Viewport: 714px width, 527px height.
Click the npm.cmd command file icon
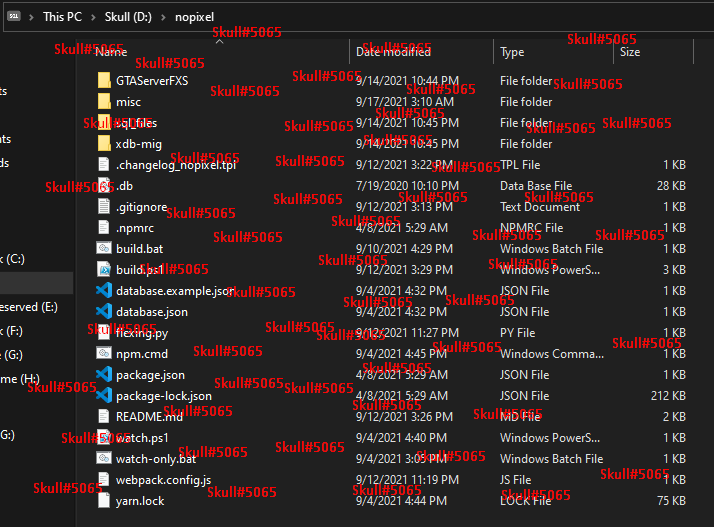(104, 353)
